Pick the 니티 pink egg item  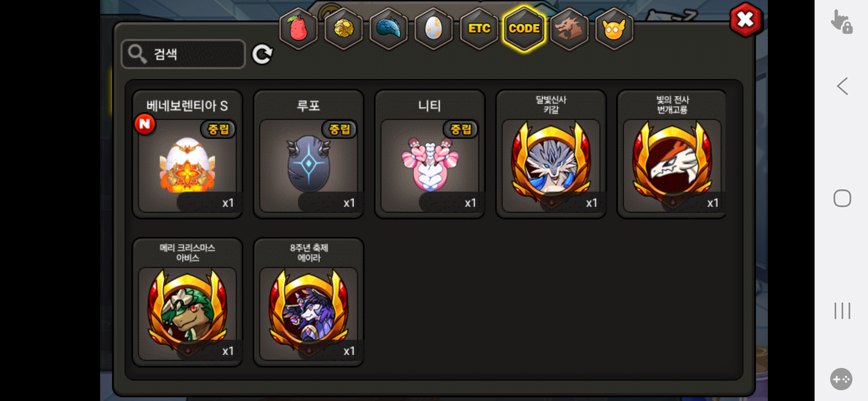(430, 154)
